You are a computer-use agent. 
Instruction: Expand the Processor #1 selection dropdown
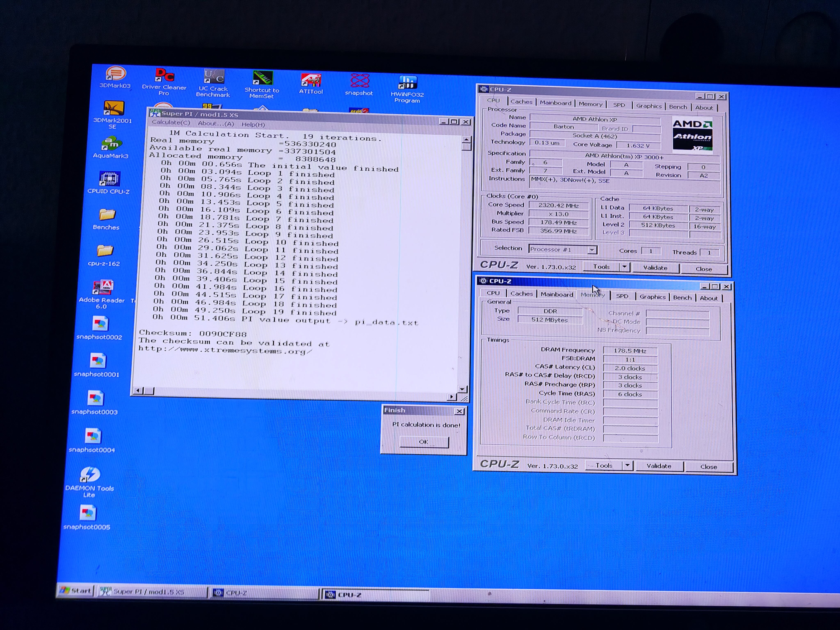coord(592,250)
